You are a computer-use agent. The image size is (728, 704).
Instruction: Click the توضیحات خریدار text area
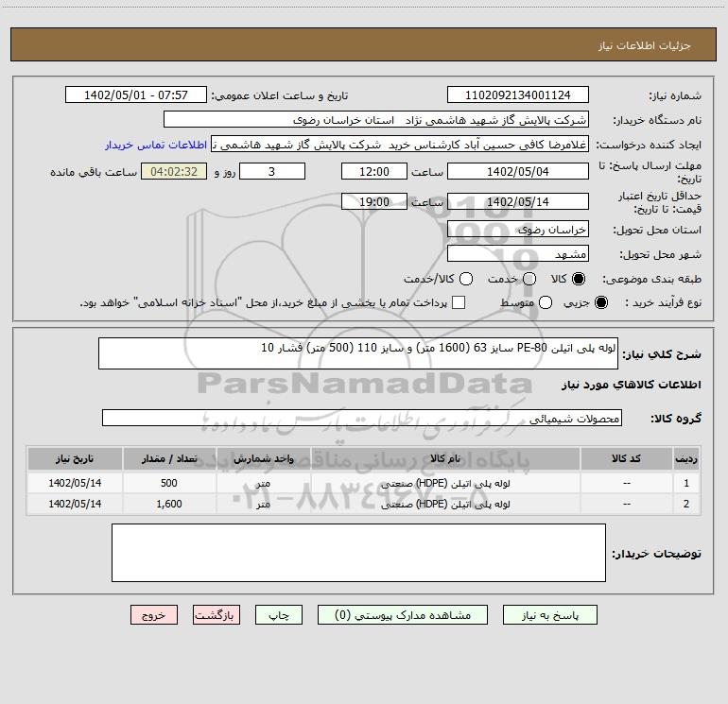[x=358, y=553]
